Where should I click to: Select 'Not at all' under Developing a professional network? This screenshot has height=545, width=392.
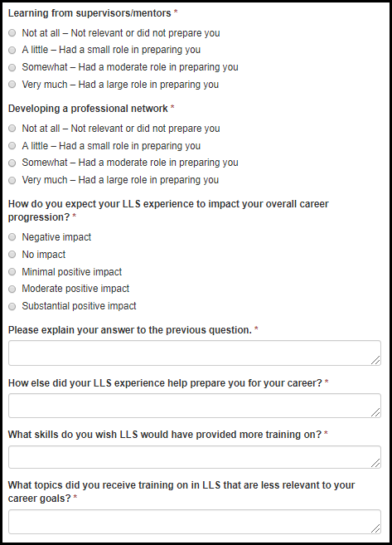[x=12, y=129]
